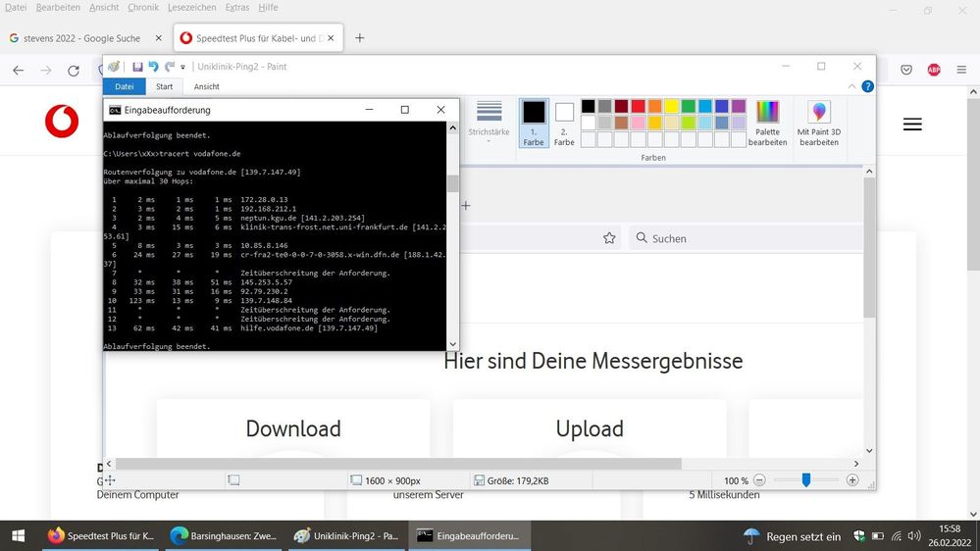Pick the turquoise blue swatch in the top row
Image resolution: width=980 pixels, height=551 pixels.
click(705, 106)
